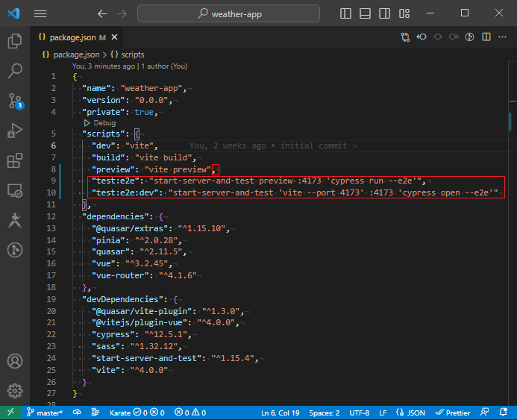Screen dimensions: 517x420
Task: Open the remote window indicator
Action: (10, 413)
